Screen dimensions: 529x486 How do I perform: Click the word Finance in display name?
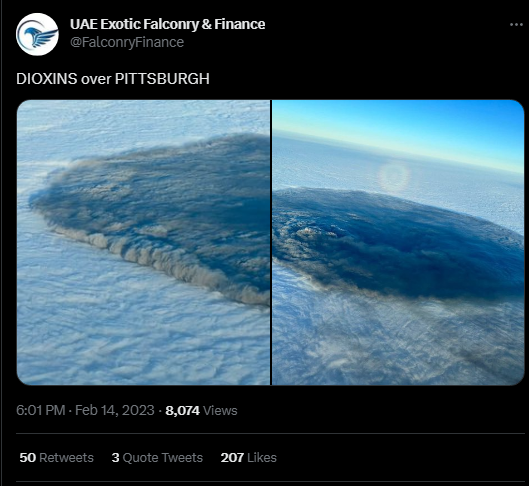coord(240,24)
